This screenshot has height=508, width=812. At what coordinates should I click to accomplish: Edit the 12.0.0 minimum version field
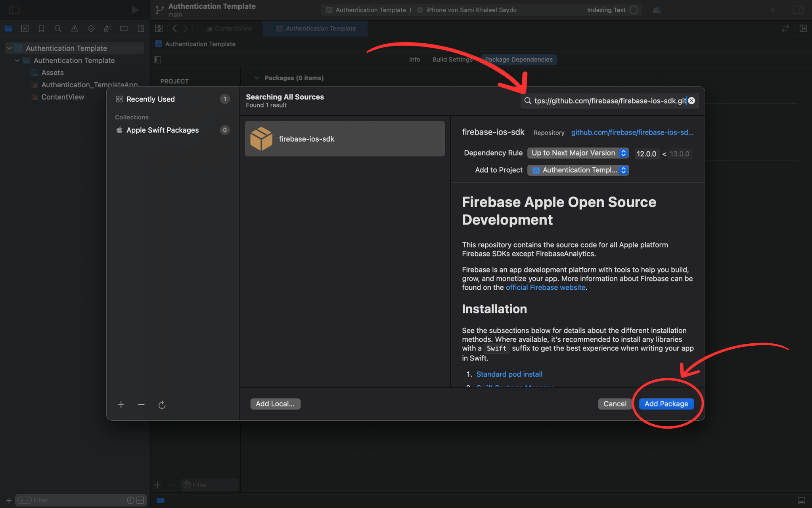(646, 154)
